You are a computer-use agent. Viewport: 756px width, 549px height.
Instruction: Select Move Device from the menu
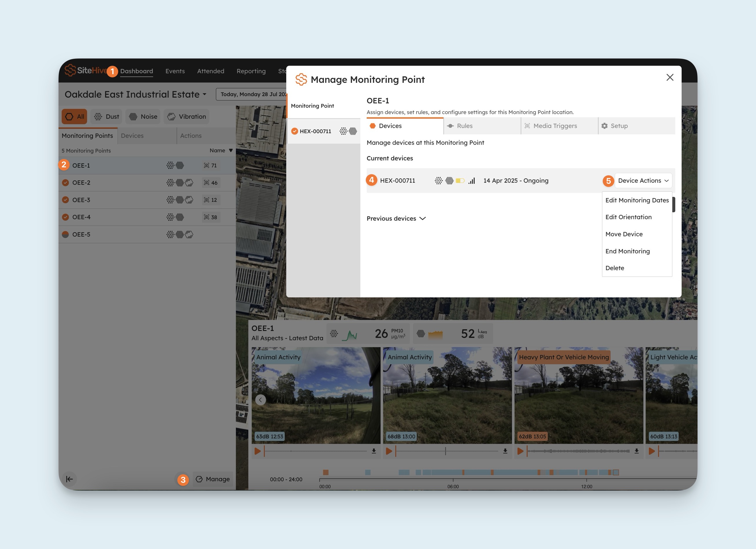624,234
